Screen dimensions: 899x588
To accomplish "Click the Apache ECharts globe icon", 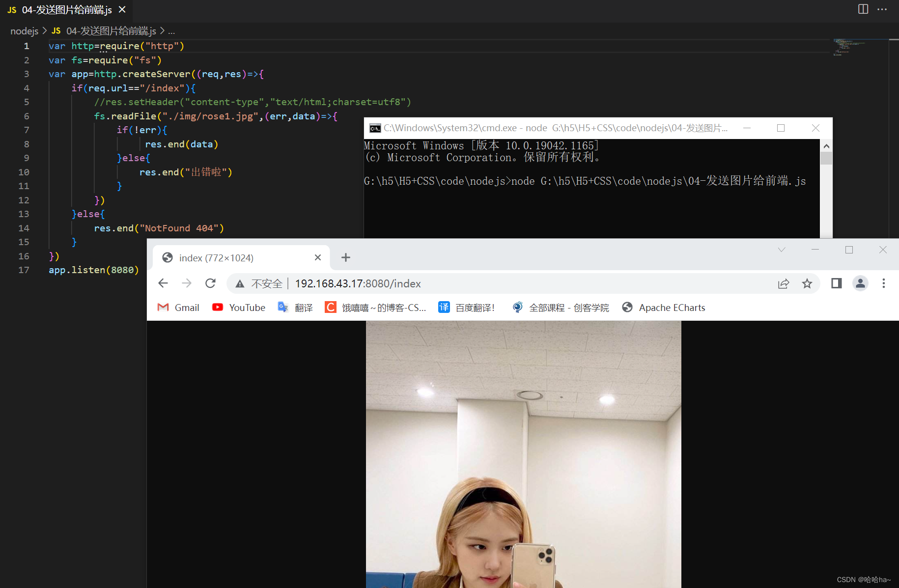I will click(627, 308).
